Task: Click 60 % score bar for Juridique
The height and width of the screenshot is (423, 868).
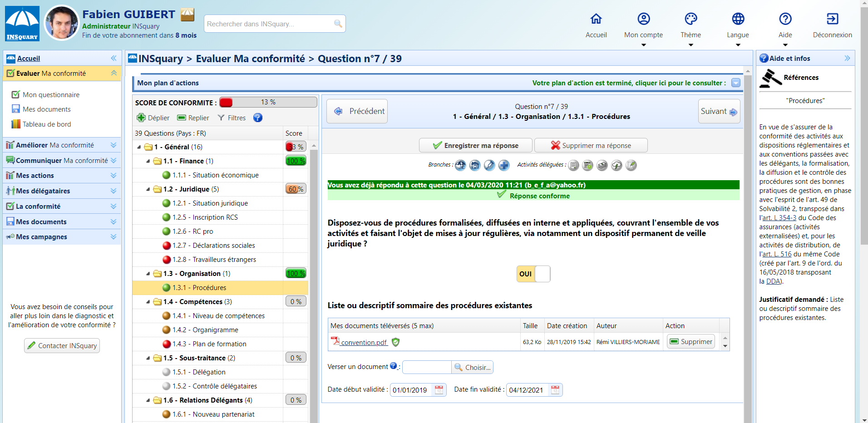Action: (296, 189)
